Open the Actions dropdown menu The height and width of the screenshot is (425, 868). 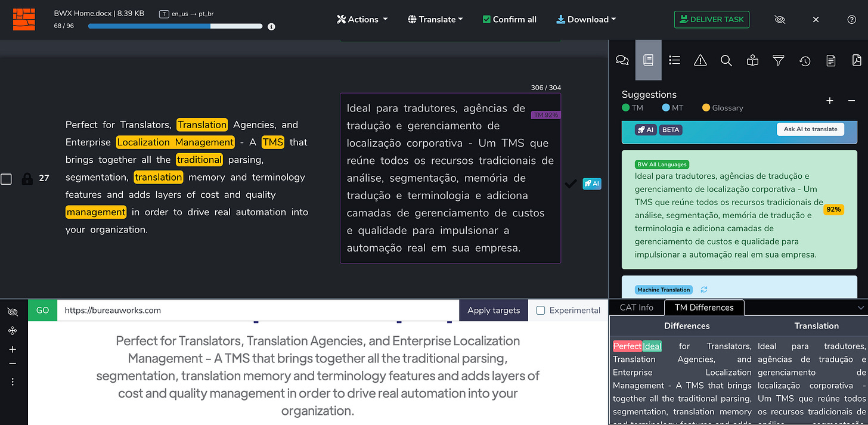[x=362, y=19]
